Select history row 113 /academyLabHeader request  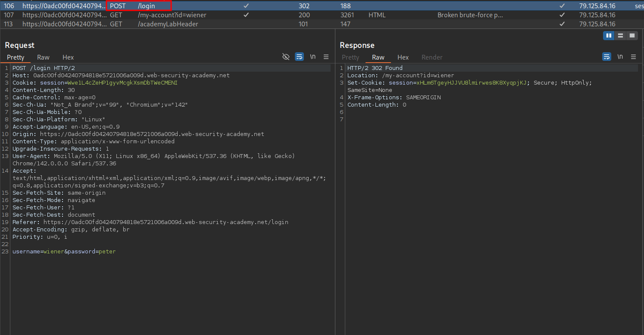(168, 24)
